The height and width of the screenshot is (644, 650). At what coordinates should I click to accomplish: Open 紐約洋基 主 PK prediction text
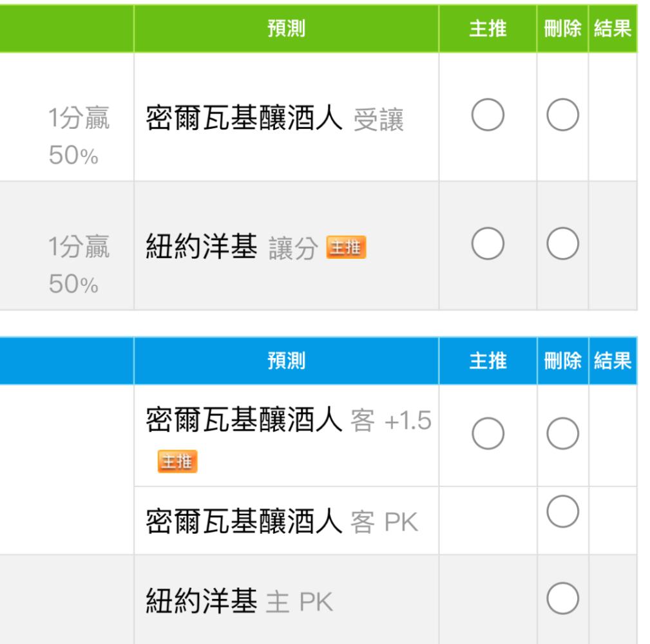click(x=239, y=601)
